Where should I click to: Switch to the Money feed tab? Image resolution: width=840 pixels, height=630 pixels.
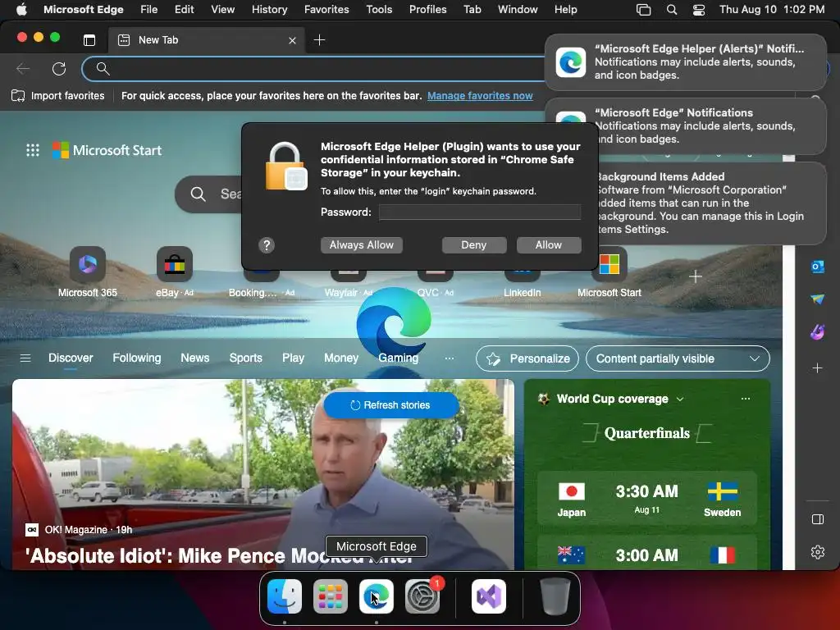[x=341, y=358]
